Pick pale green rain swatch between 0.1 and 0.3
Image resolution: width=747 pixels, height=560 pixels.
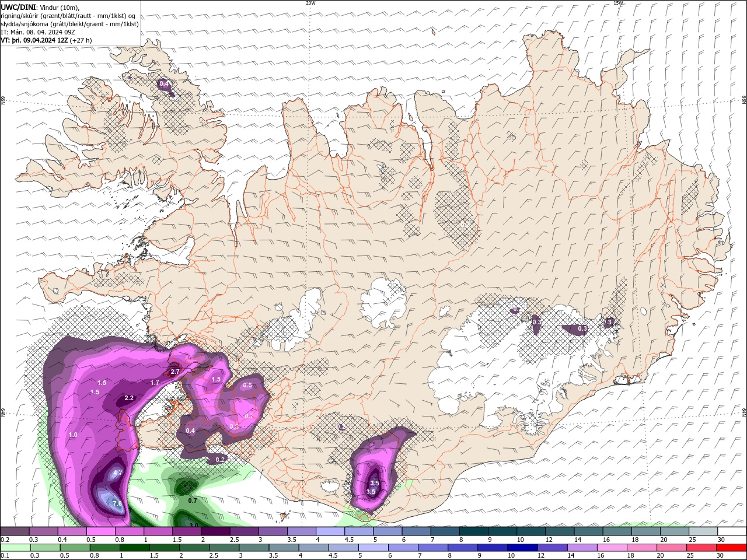[x=15, y=548]
